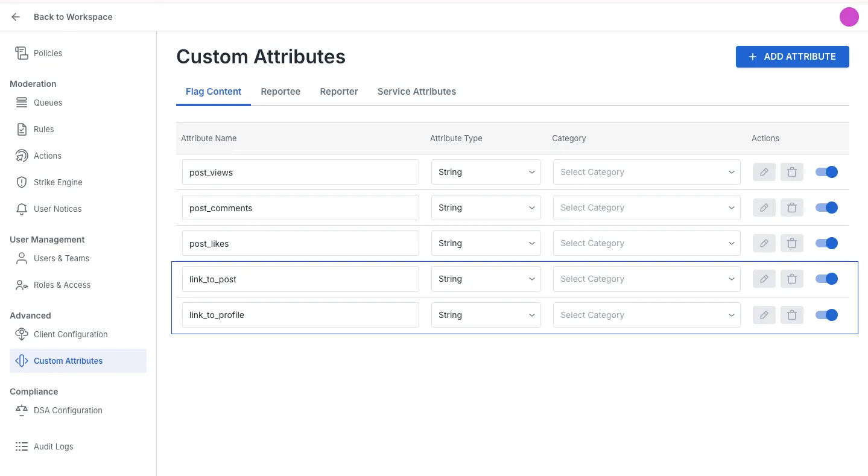
Task: Delete the link_to_post attribute with trash icon
Action: (792, 279)
